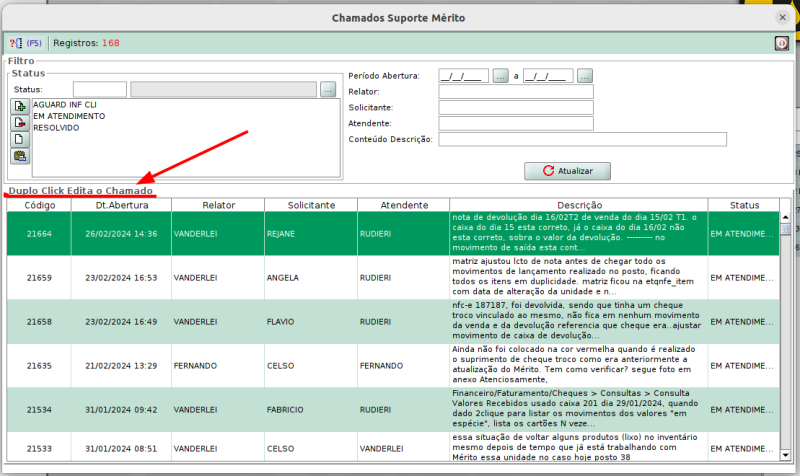Click date 21/02/2024 13:29 cell
This screenshot has height=476, width=800.
coord(121,365)
